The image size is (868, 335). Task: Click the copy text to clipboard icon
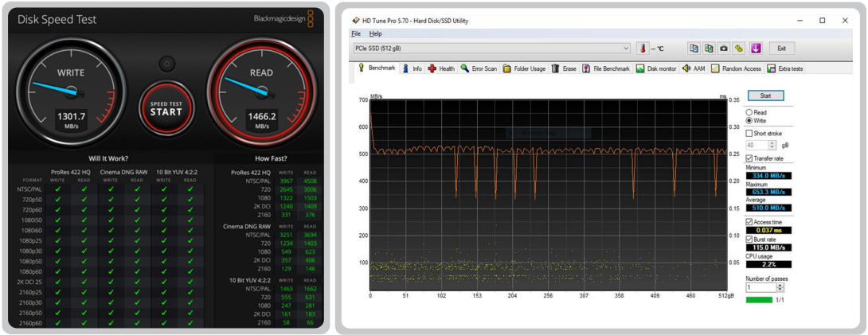point(694,48)
